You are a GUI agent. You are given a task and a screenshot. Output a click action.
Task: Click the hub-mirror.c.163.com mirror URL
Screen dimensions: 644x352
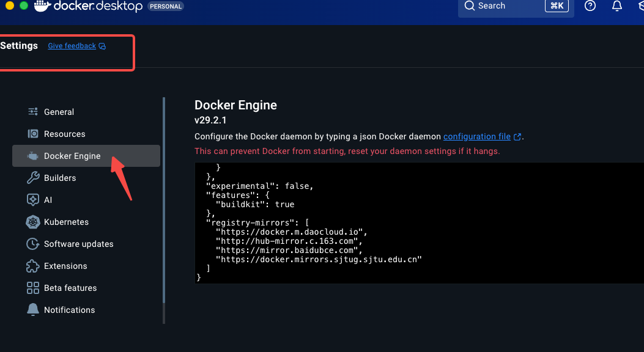(289, 241)
